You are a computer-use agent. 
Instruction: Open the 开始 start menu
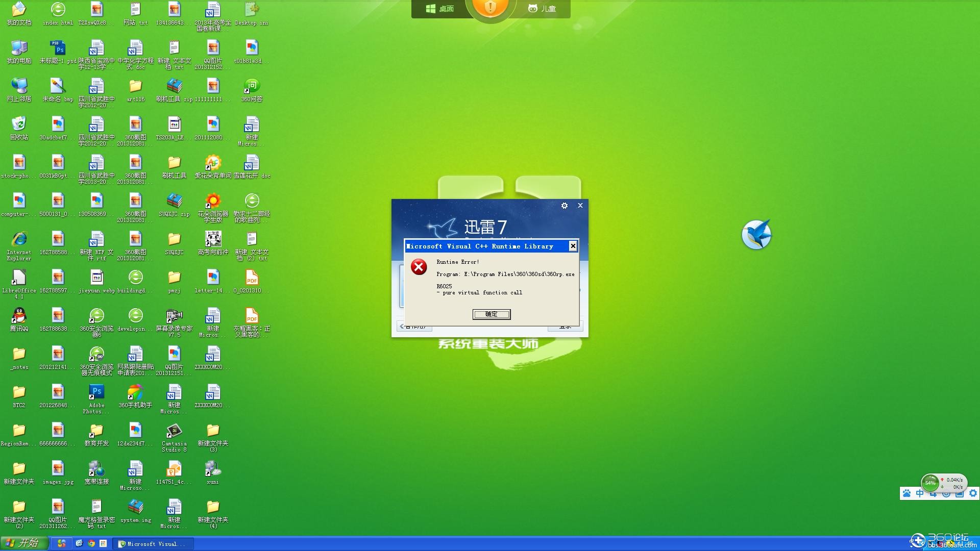click(24, 543)
